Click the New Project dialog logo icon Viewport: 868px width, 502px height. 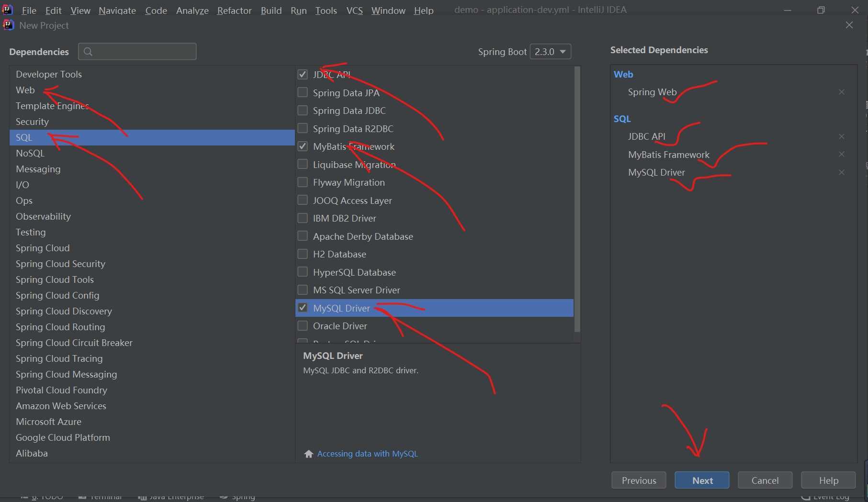tap(8, 25)
